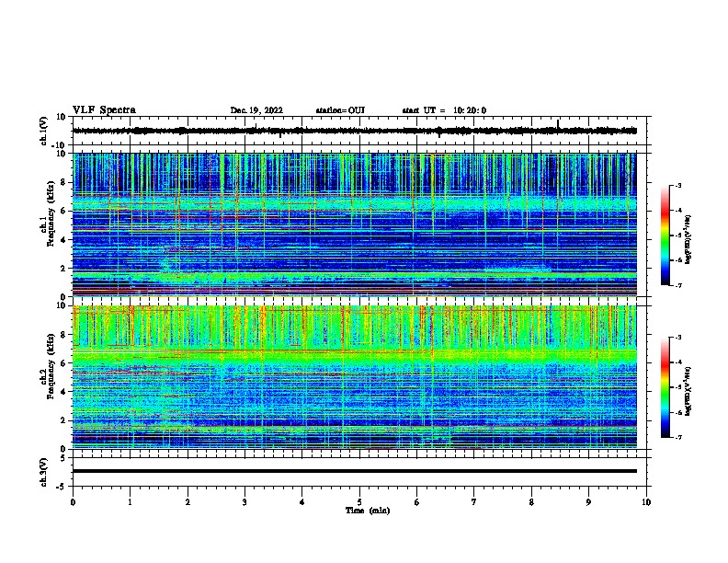Click the -3 label on ch.1 color bar
This screenshot has height=563, width=728.
(678, 185)
